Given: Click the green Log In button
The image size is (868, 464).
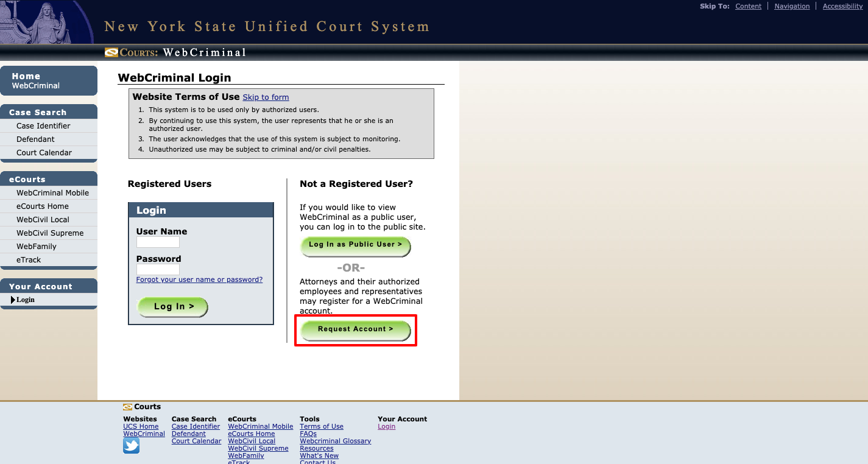Looking at the screenshot, I should [x=173, y=307].
